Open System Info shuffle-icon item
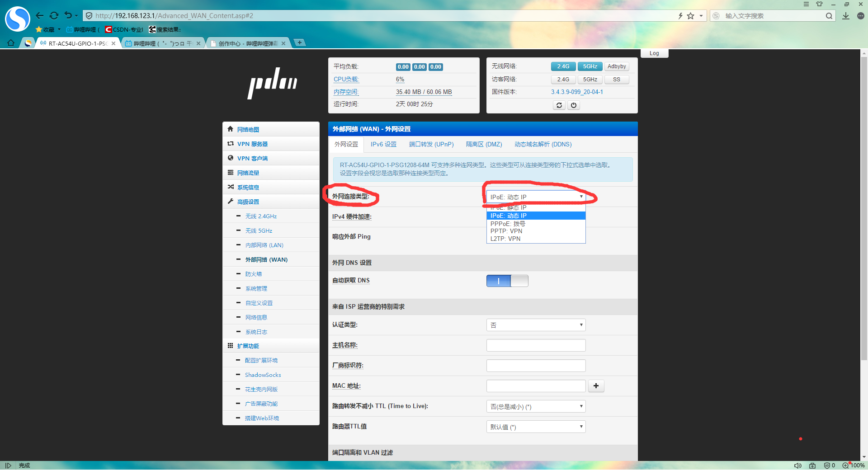 click(x=271, y=187)
